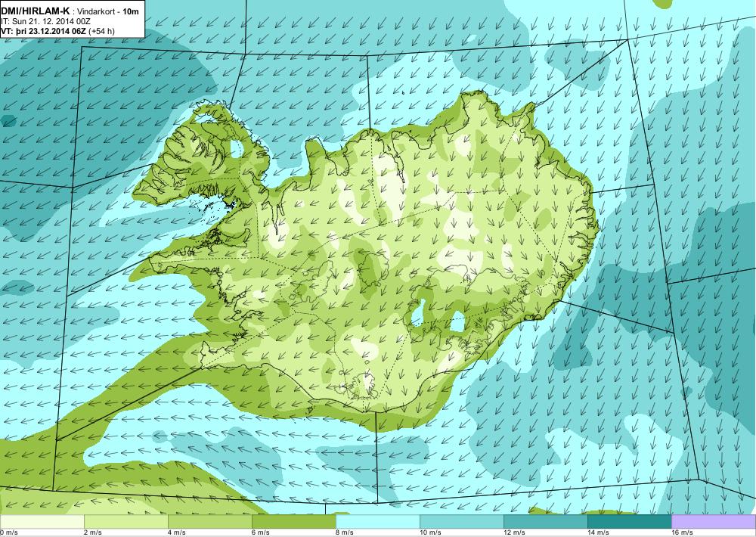The image size is (756, 537).
Task: Click the 0–2 m/s palest legend swatch
Action: click(42, 522)
